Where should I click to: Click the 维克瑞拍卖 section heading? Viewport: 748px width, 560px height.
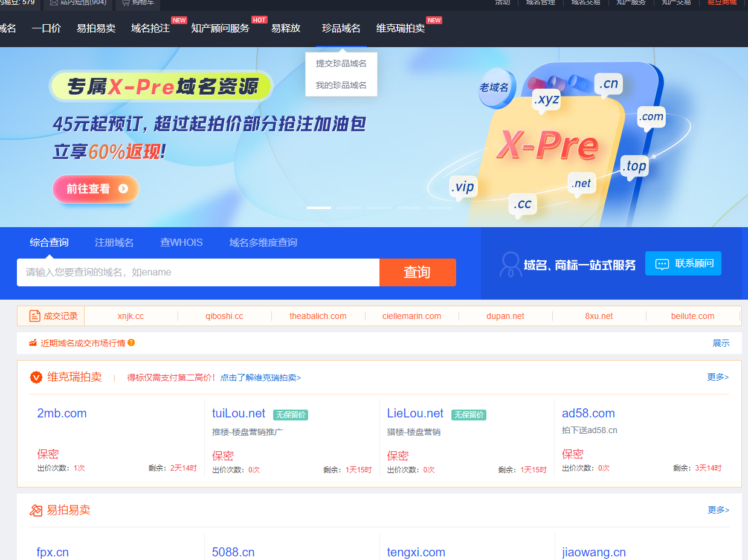pos(74,377)
